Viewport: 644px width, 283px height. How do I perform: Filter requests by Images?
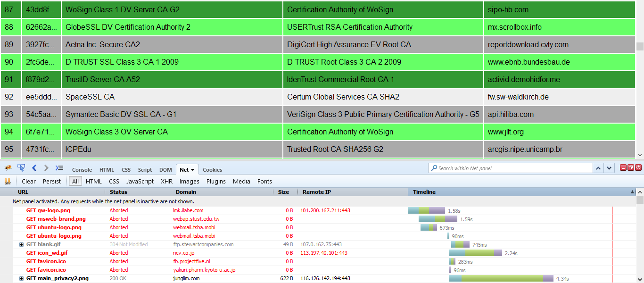(x=190, y=181)
